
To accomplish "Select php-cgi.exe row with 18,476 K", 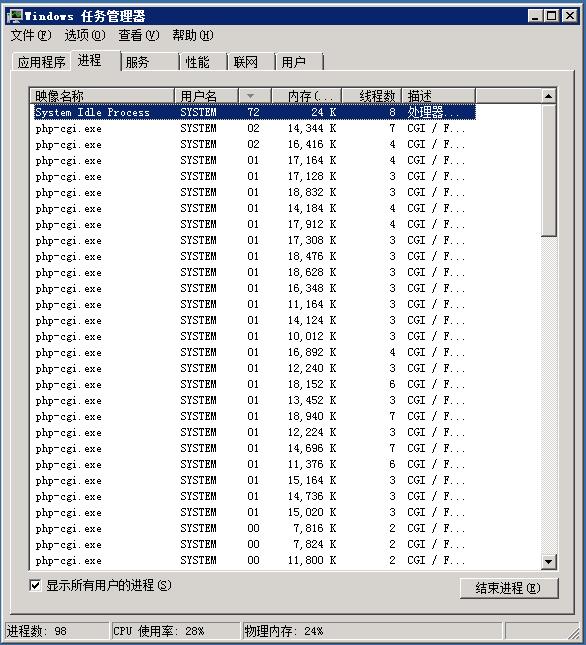I will (255, 256).
